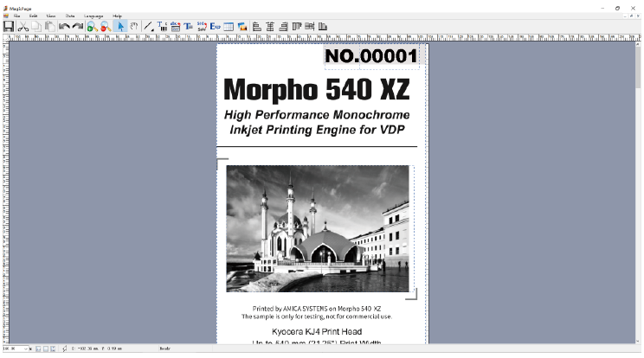The width and height of the screenshot is (644, 358).
Task: Open the Help menu
Action: (x=117, y=16)
